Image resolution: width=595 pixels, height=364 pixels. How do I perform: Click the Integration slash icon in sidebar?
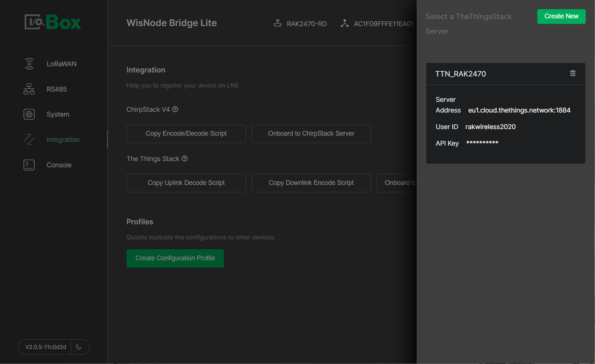29,140
